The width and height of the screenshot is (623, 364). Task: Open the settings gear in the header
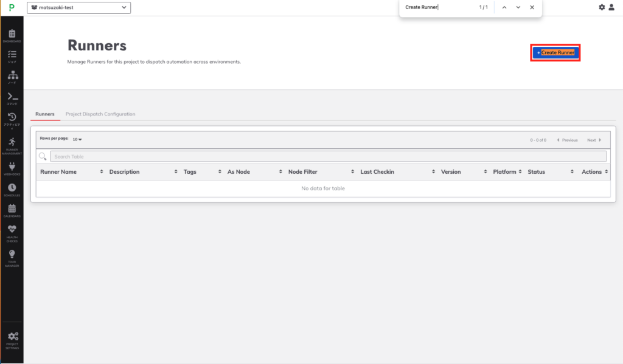click(x=602, y=7)
